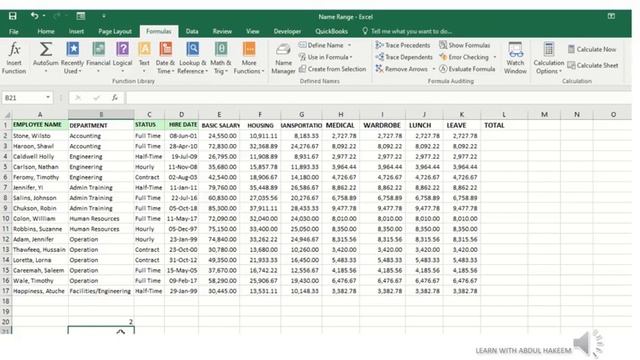Open More Functions icon

point(249,49)
